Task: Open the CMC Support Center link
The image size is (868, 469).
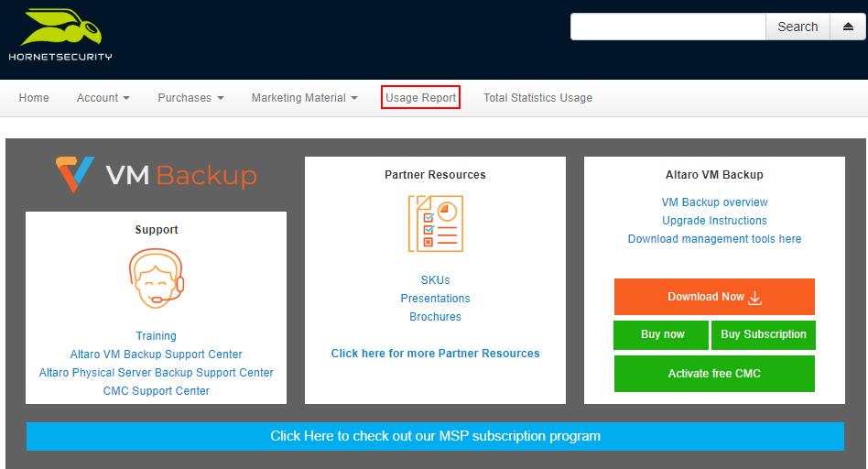Action: pos(156,390)
